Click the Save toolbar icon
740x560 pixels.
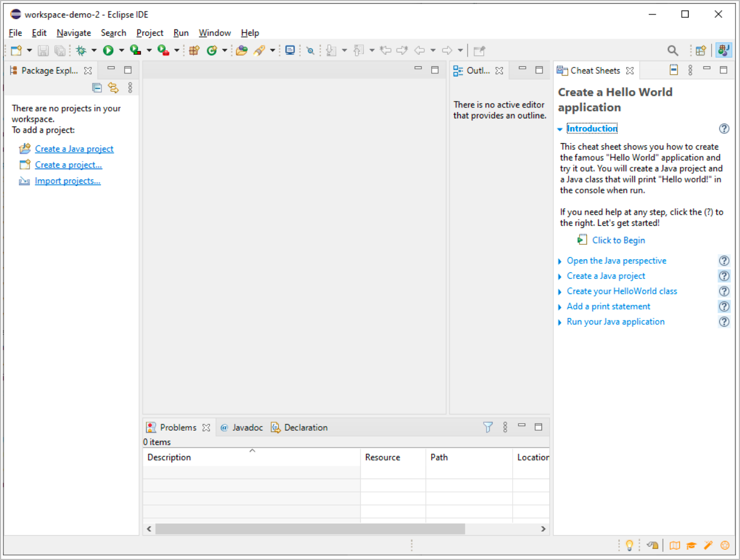43,51
